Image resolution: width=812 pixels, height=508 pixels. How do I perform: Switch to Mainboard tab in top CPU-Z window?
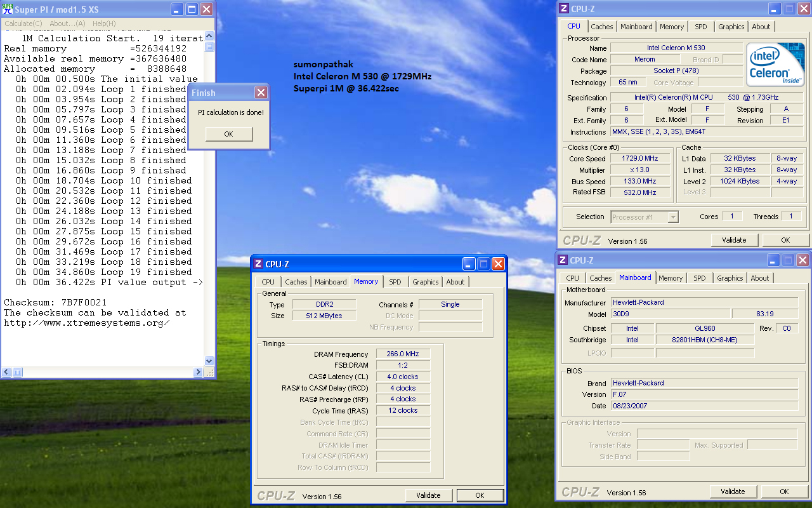click(x=636, y=27)
